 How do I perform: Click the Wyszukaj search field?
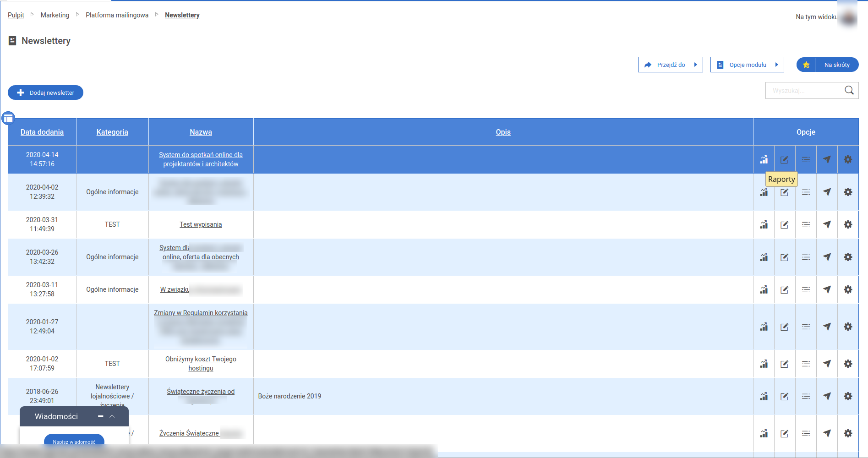click(x=804, y=91)
